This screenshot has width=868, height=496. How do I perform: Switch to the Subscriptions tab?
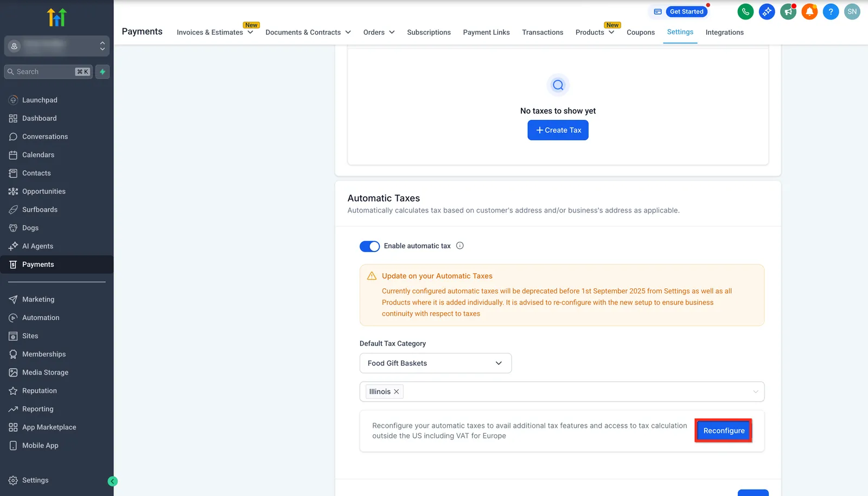pos(429,33)
